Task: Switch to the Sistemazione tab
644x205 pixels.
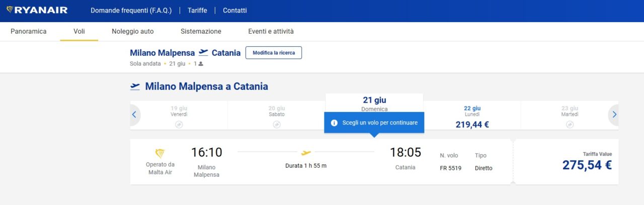Action: pos(201,31)
